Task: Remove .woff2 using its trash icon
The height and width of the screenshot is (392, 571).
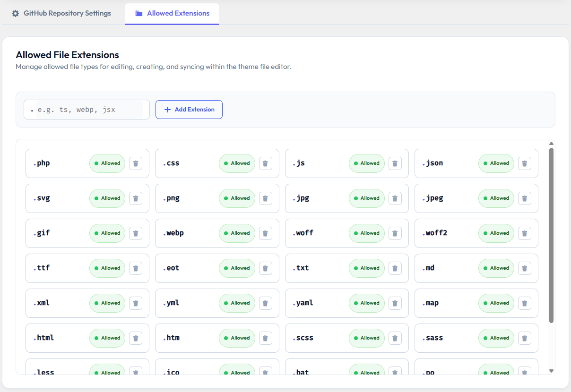Action: (x=525, y=233)
